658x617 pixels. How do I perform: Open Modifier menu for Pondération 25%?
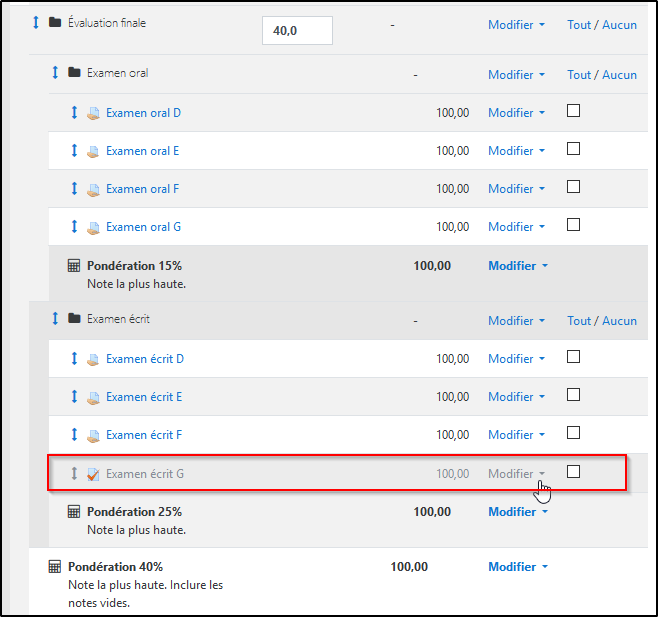518,512
